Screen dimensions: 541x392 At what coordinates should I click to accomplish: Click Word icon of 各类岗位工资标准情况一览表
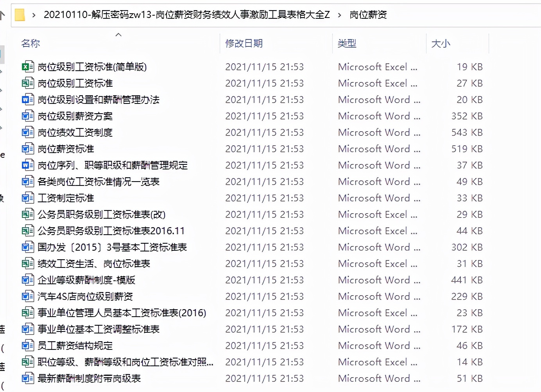[28, 182]
